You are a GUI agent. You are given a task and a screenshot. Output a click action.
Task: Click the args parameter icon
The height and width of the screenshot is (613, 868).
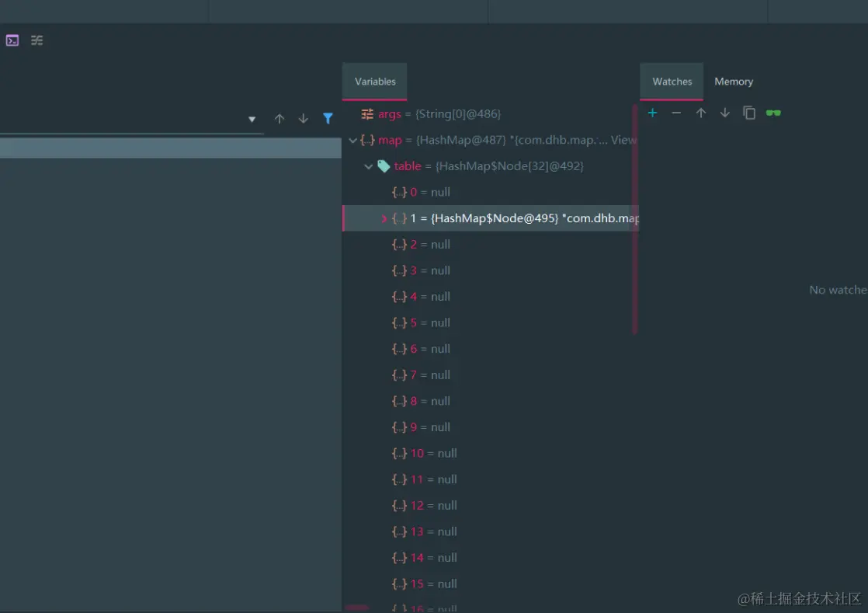(x=367, y=114)
